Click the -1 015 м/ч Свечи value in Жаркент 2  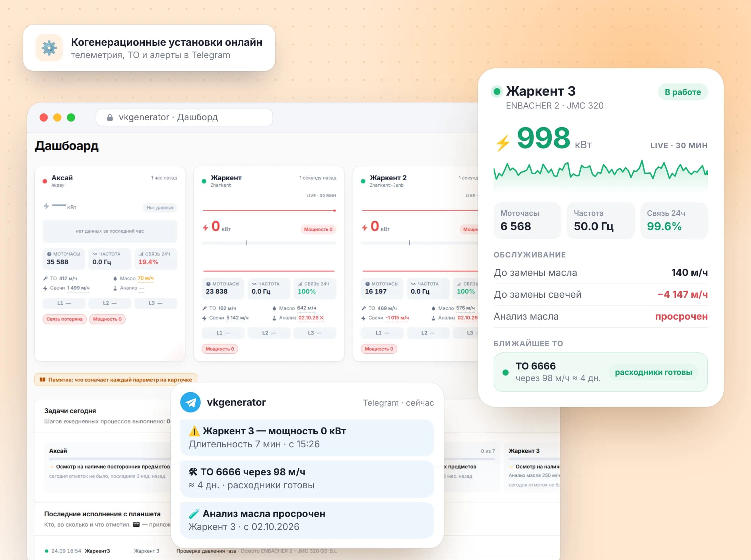click(x=397, y=318)
